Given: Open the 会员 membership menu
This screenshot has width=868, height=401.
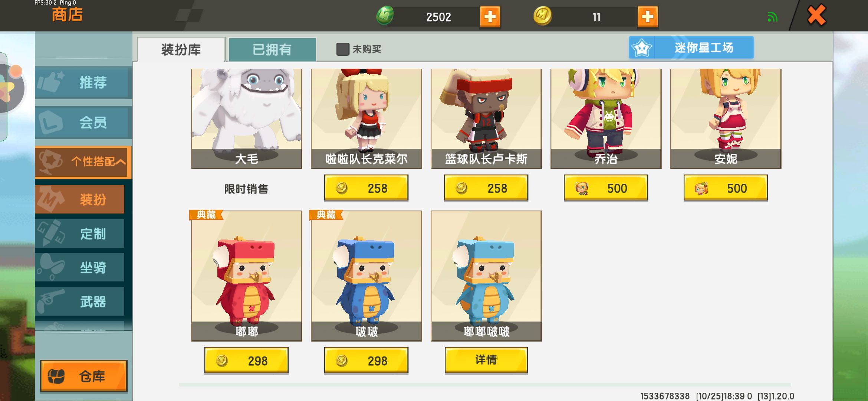Looking at the screenshot, I should click(83, 122).
